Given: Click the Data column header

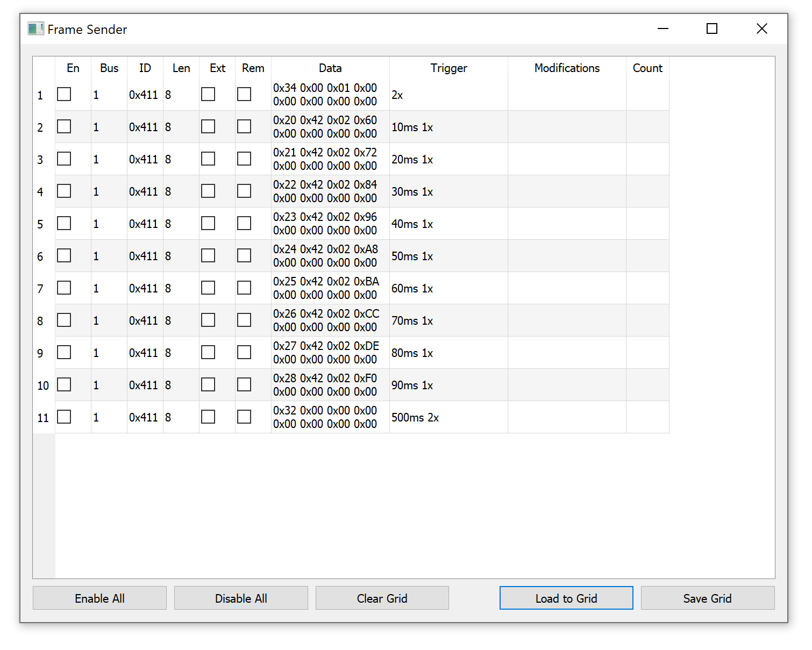Looking at the screenshot, I should tap(330, 68).
